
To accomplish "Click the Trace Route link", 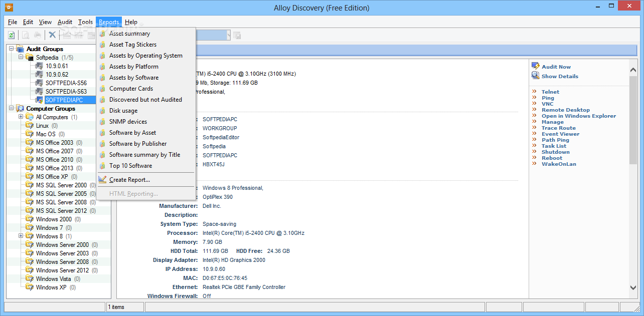I will click(559, 128).
